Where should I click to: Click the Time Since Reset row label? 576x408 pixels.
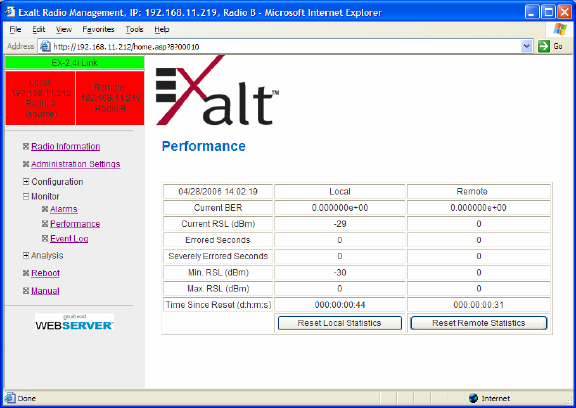coord(218,305)
